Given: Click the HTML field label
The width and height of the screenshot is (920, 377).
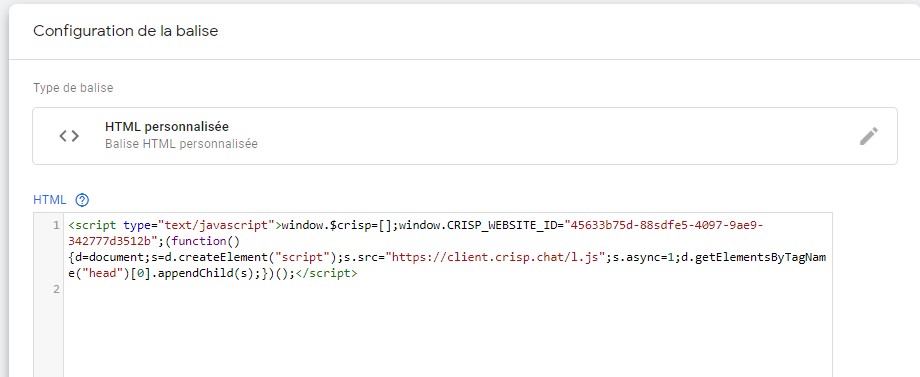Looking at the screenshot, I should (x=50, y=200).
